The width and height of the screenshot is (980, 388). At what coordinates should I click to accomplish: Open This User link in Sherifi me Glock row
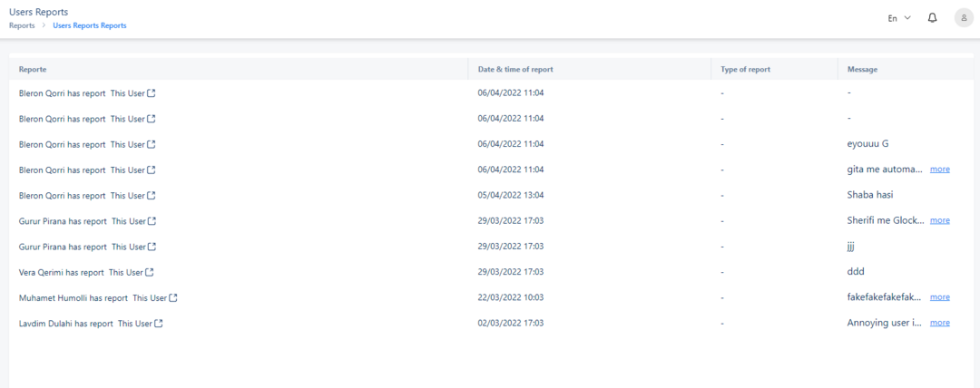click(128, 221)
